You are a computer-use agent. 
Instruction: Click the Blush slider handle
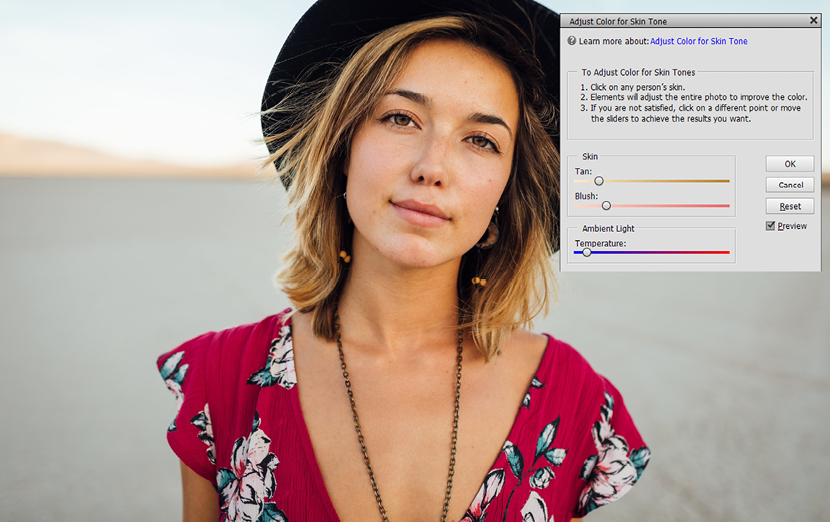tap(606, 205)
